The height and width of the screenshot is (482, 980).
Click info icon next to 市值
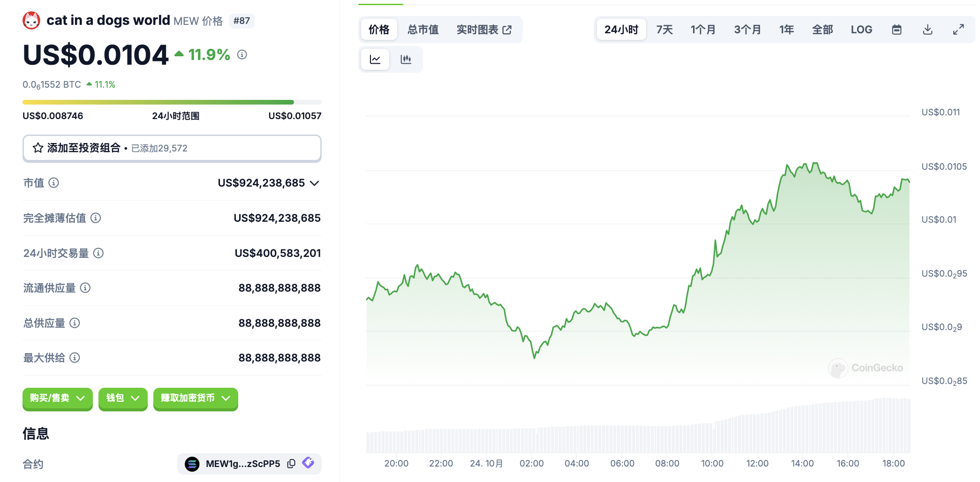54,183
